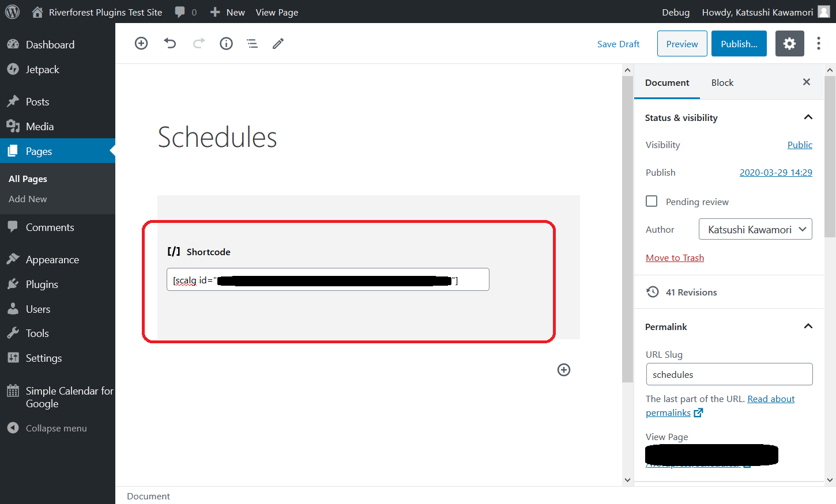This screenshot has width=836, height=504.
Task: Show content structure info
Action: click(x=226, y=43)
